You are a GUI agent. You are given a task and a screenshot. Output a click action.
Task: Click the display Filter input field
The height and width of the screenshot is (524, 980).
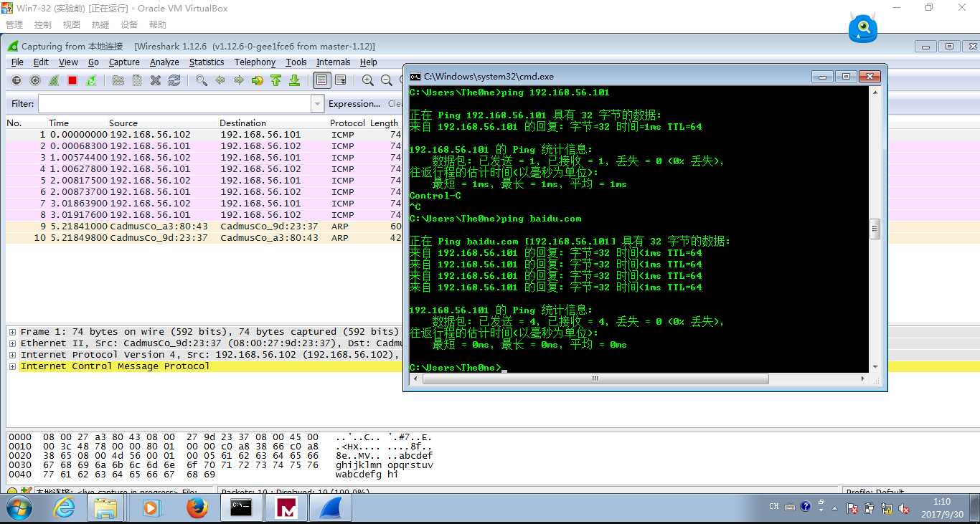click(x=174, y=104)
